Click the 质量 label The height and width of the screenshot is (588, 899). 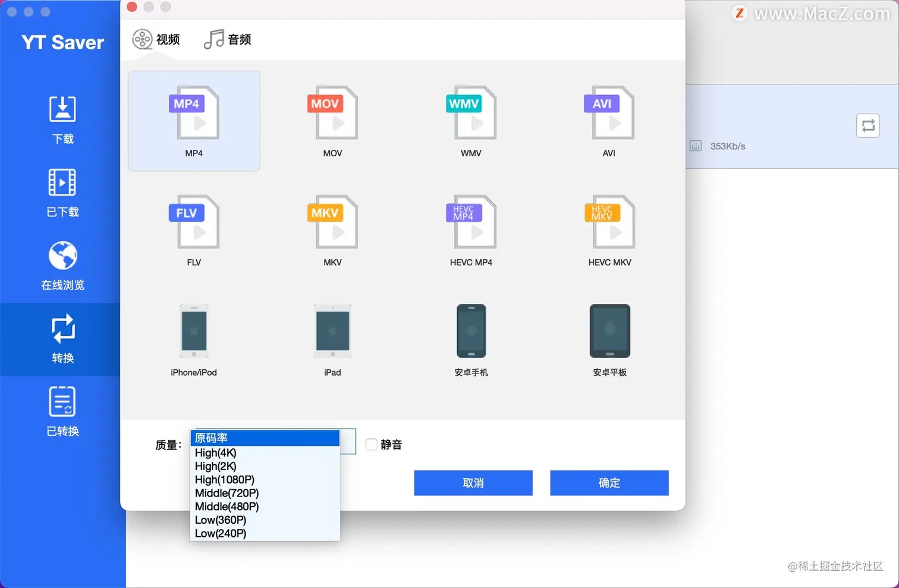point(168,445)
